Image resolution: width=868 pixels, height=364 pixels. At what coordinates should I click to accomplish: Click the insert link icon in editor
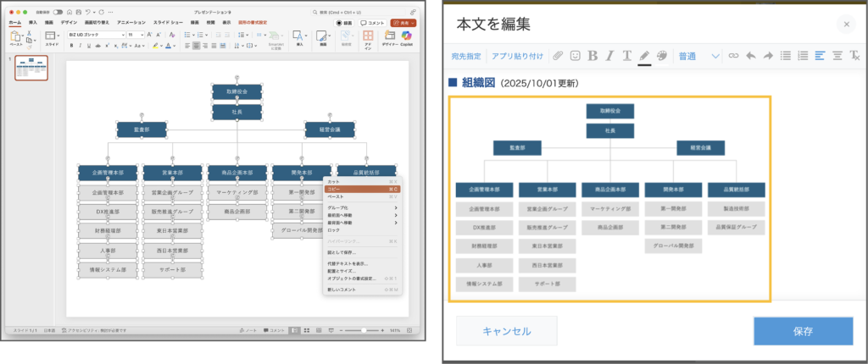pos(733,56)
